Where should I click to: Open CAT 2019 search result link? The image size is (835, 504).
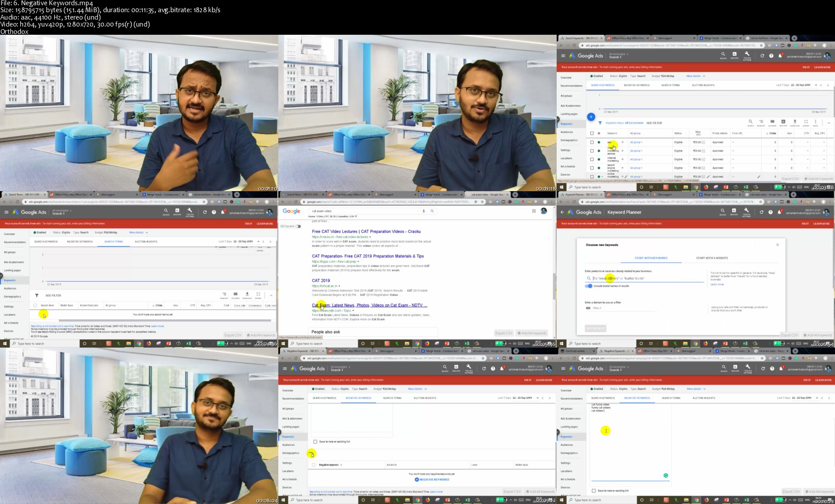pos(321,281)
